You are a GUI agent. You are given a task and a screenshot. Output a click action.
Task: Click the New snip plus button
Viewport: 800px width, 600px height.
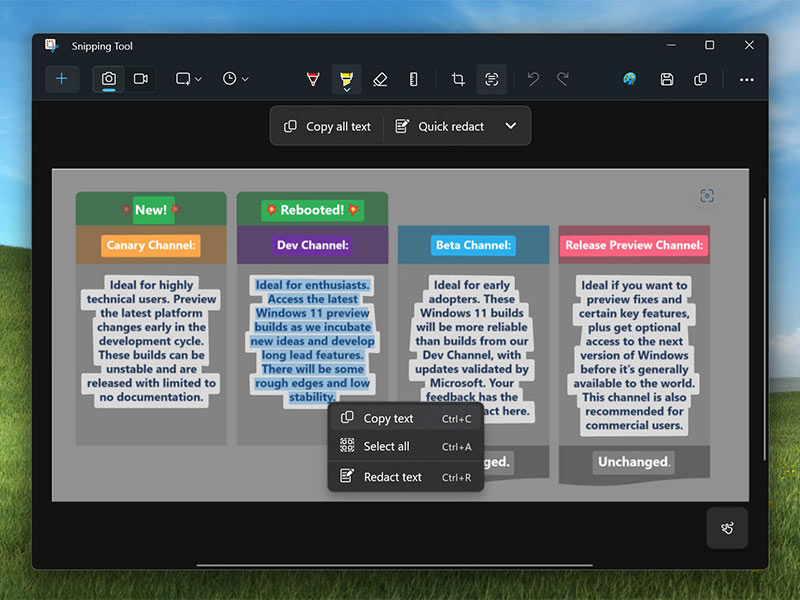click(x=61, y=79)
